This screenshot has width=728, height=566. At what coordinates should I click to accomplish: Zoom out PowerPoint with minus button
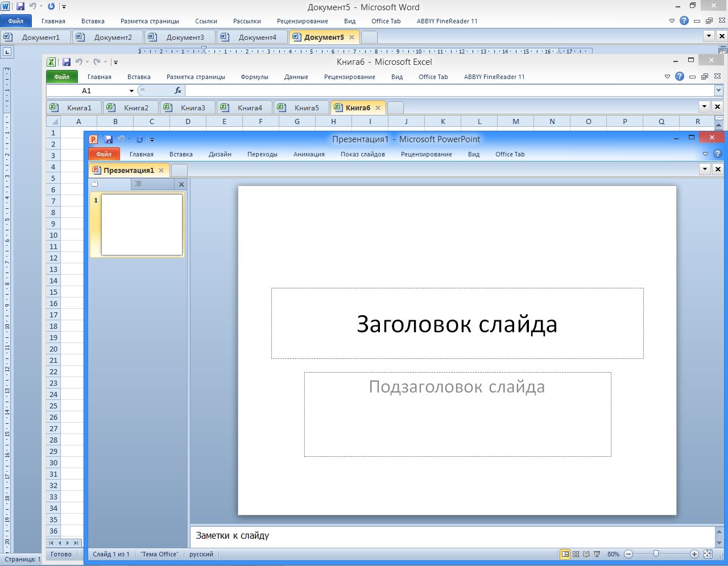click(x=628, y=554)
